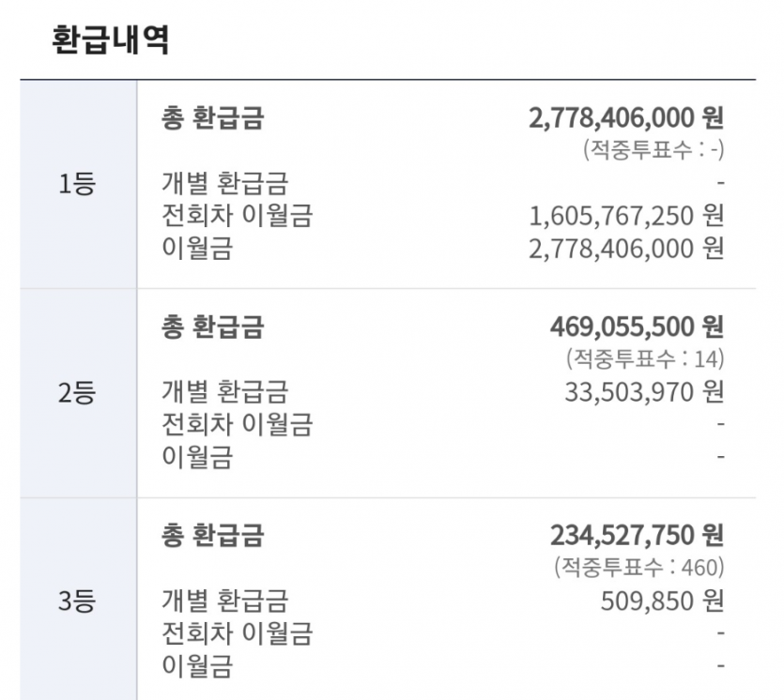Click 1등 previous carryover amount 1,605,767,250 원
Viewport: 784px width, 700px height.
pyautogui.click(x=626, y=216)
